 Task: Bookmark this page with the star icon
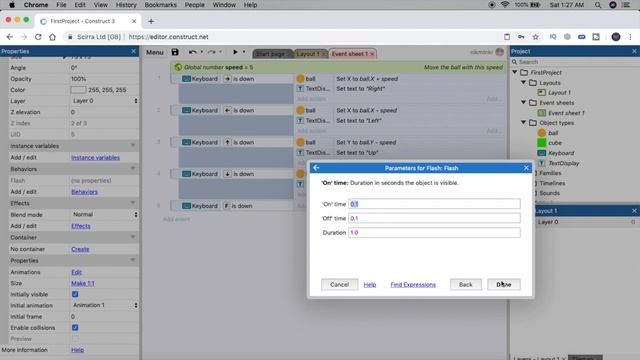[536, 37]
